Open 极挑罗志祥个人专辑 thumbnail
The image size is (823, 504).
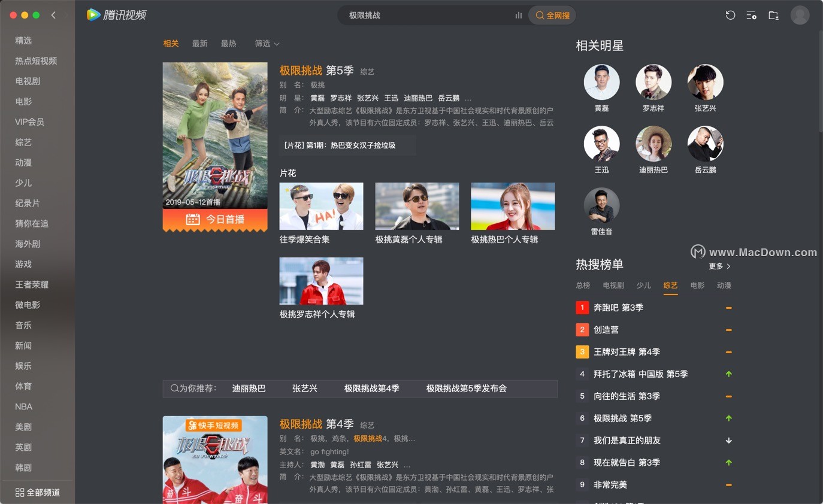[321, 281]
